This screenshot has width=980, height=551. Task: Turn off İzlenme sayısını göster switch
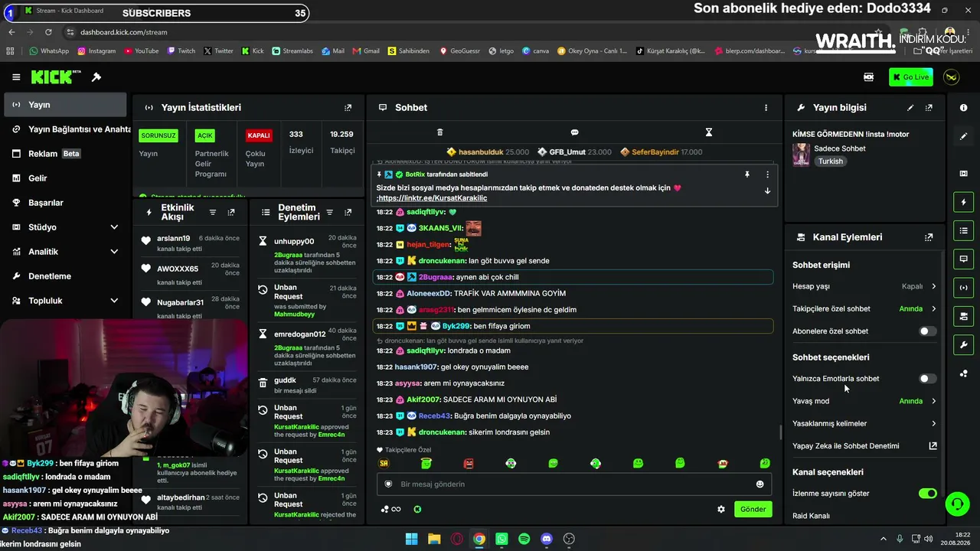(927, 494)
